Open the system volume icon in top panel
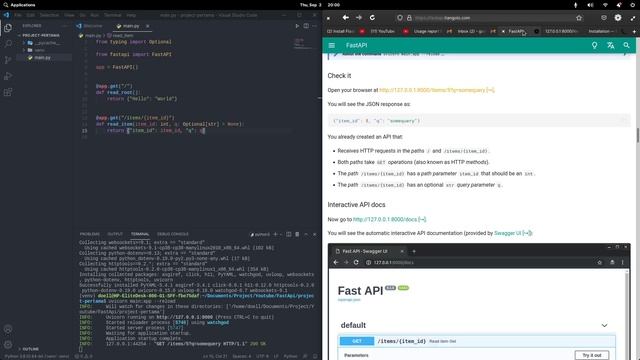640x360 pixels. [x=590, y=5]
